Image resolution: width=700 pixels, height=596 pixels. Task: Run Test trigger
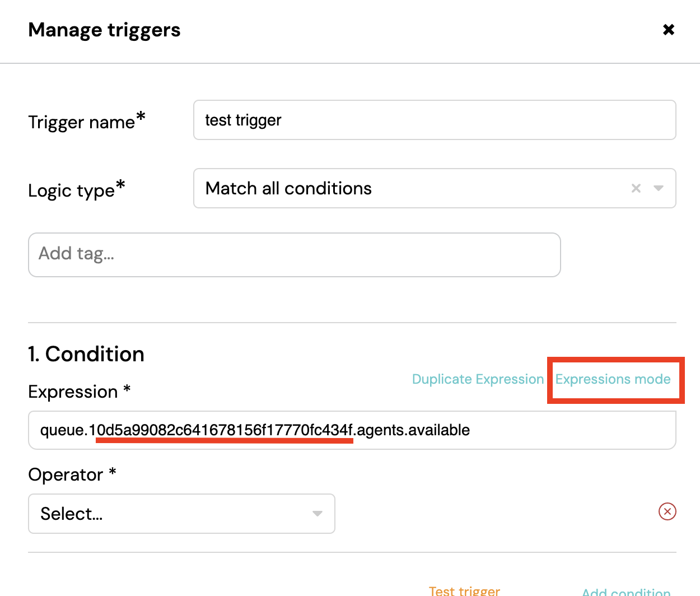click(464, 590)
